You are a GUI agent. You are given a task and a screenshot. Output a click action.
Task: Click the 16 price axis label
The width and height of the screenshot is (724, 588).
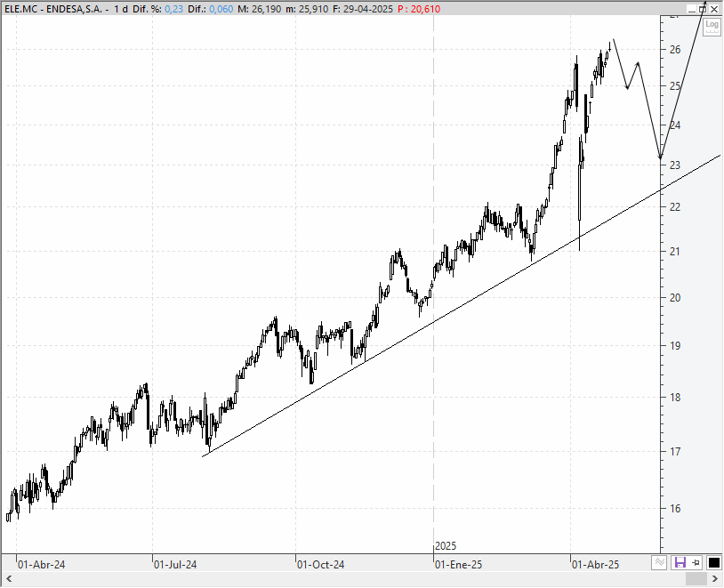pyautogui.click(x=675, y=508)
